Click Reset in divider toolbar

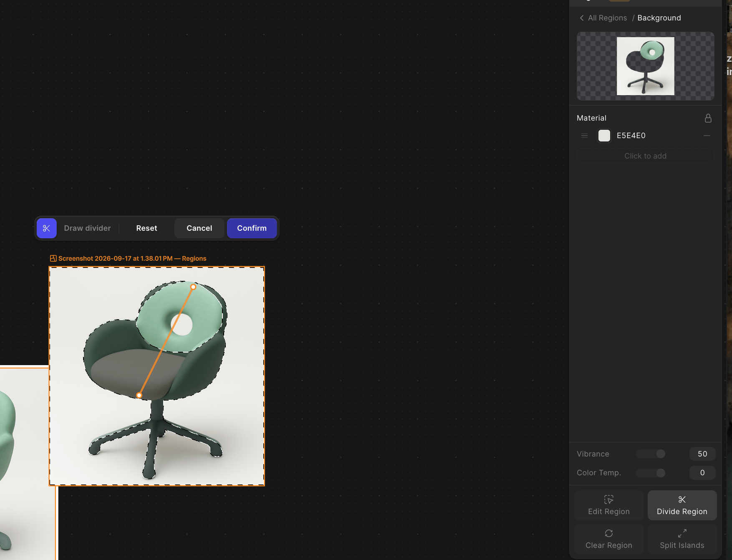click(x=146, y=228)
